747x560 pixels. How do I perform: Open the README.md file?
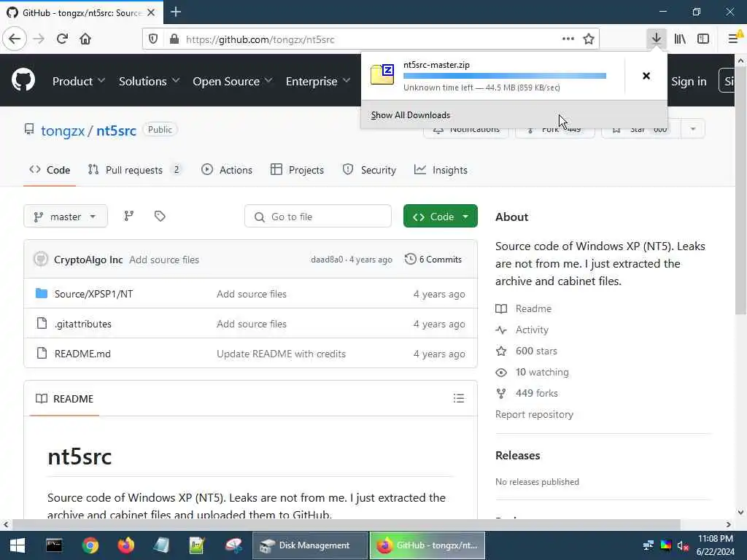tap(82, 354)
